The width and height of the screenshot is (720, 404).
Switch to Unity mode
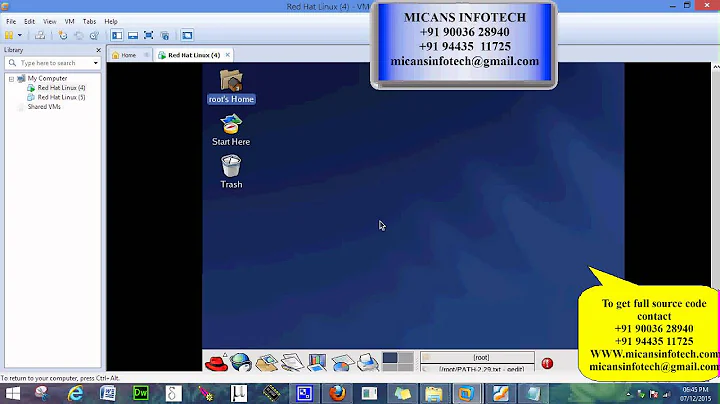click(x=165, y=35)
